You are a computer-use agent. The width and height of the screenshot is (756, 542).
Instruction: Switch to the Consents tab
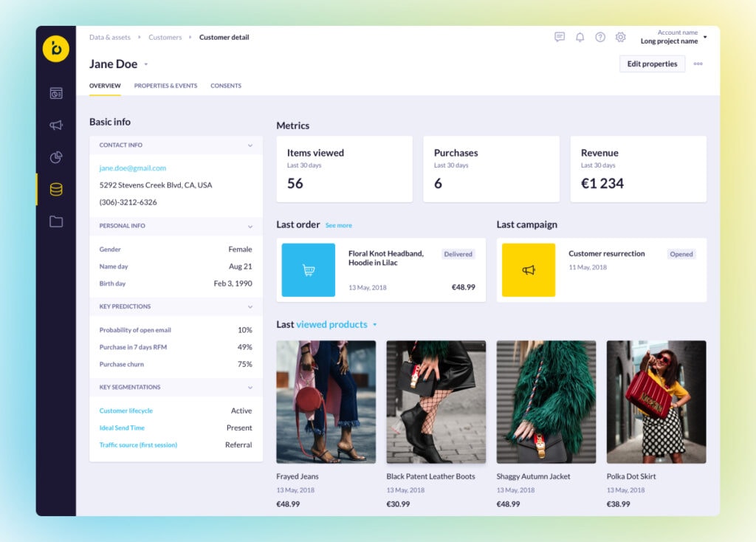[226, 86]
